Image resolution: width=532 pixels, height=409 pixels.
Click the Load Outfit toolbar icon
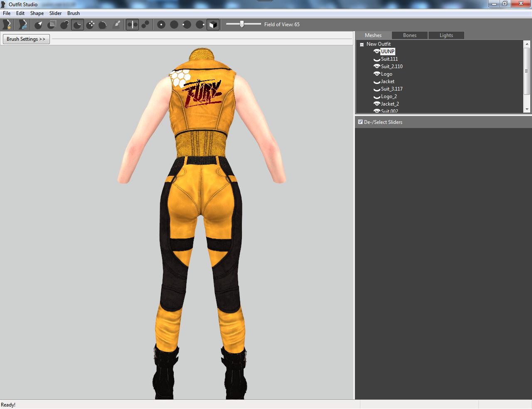[x=23, y=25]
